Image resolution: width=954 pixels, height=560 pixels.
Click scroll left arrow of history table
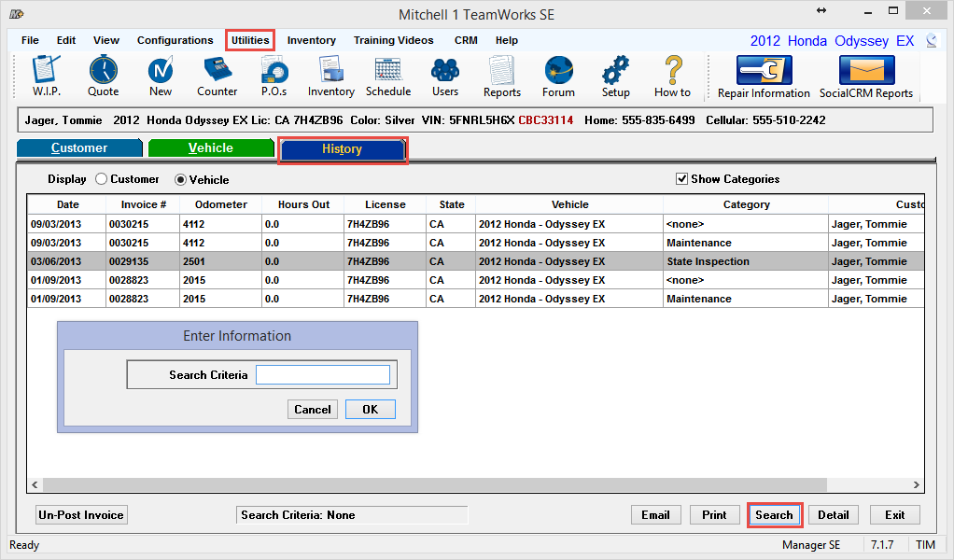coord(35,484)
